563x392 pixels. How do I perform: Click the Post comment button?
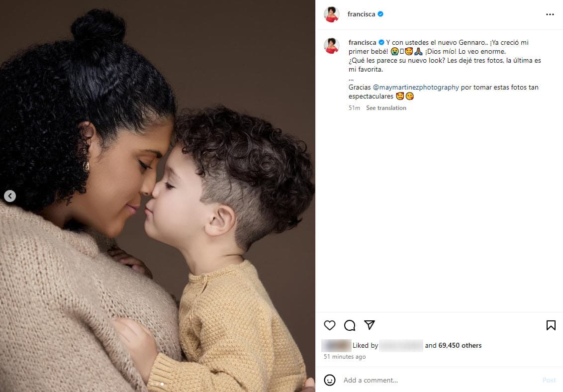pos(549,380)
